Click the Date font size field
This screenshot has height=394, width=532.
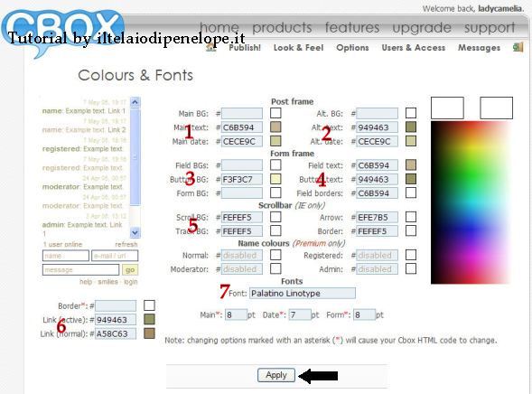(300, 314)
